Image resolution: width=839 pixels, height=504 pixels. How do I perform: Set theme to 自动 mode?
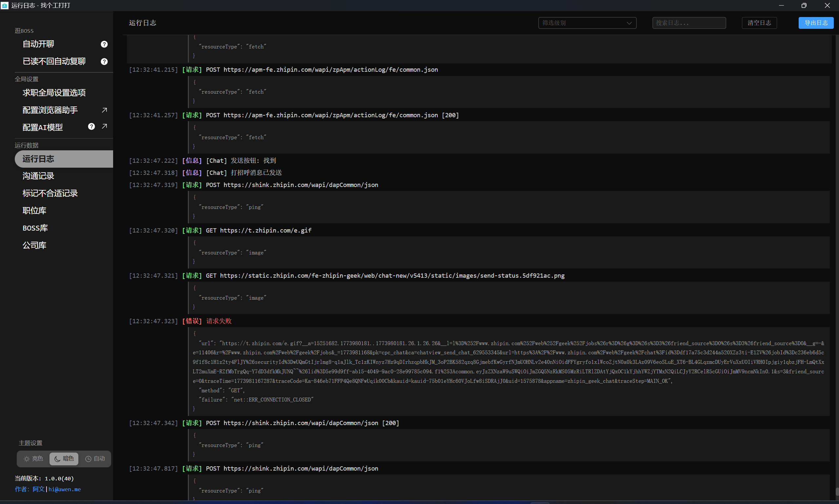[95, 458]
